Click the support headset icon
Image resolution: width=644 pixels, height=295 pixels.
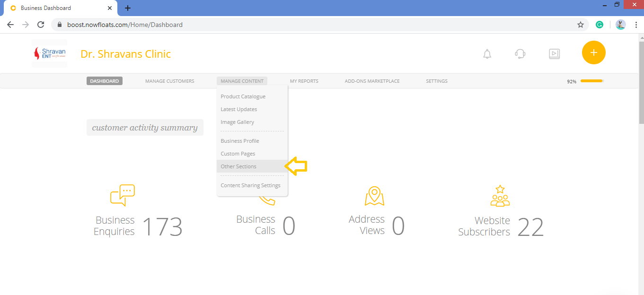[x=520, y=54]
